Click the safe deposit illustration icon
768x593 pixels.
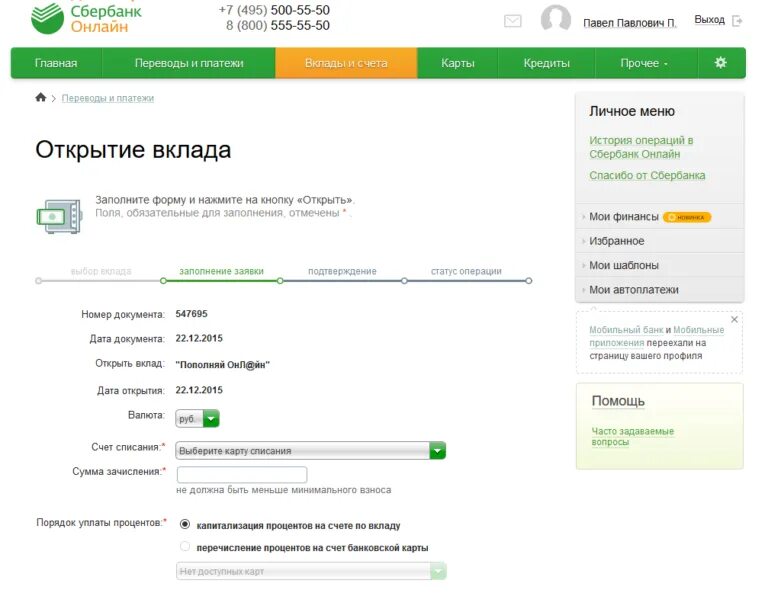[59, 216]
